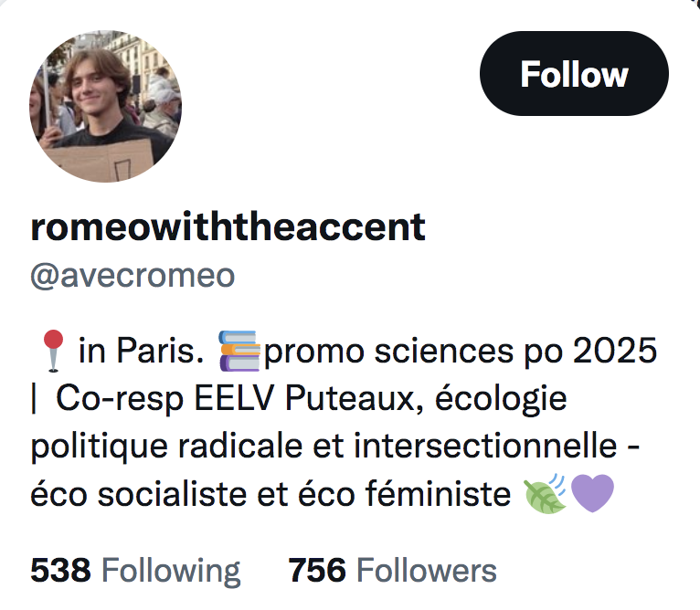The width and height of the screenshot is (700, 610).
Task: Click the purple heart emoji icon
Action: [x=592, y=493]
